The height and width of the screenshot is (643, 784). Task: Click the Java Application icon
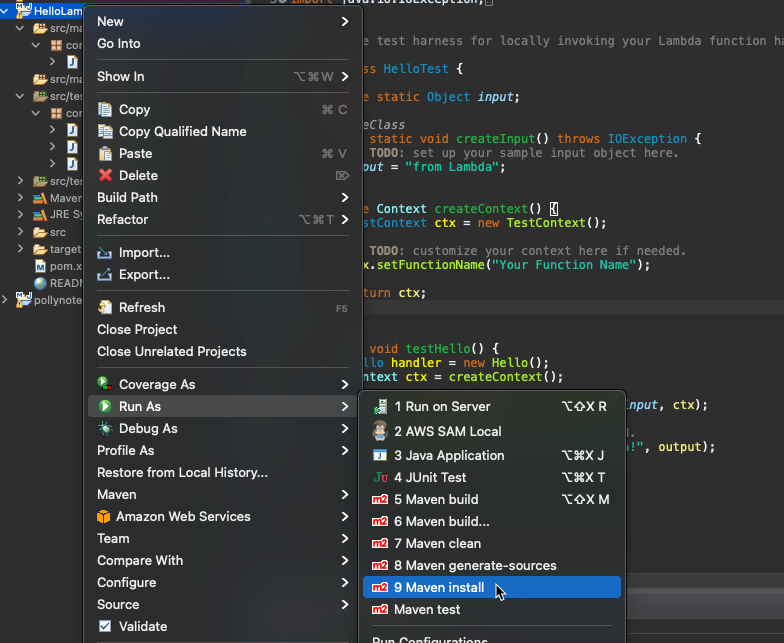(380, 456)
